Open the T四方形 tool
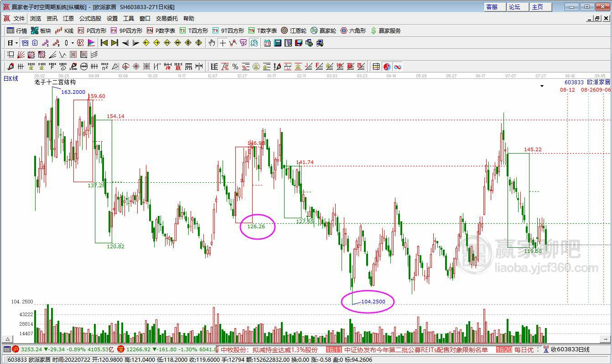The height and width of the screenshot is (364, 612). pos(194,31)
